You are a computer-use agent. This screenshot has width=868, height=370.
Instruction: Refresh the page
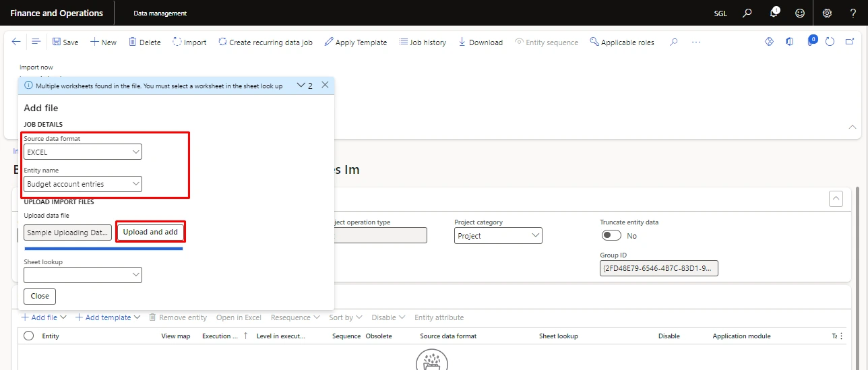[x=830, y=42]
